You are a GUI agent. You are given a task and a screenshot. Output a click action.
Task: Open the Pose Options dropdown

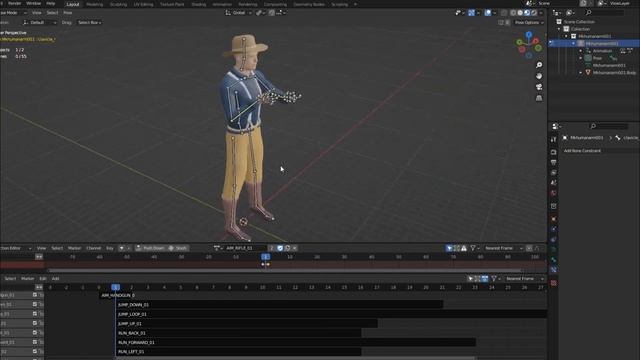click(529, 22)
